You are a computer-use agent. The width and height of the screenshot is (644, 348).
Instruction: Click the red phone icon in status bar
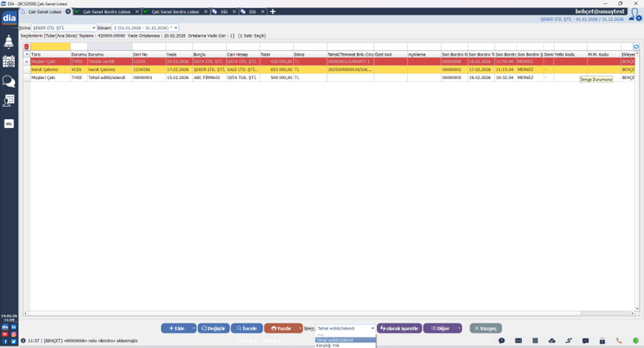tap(619, 341)
